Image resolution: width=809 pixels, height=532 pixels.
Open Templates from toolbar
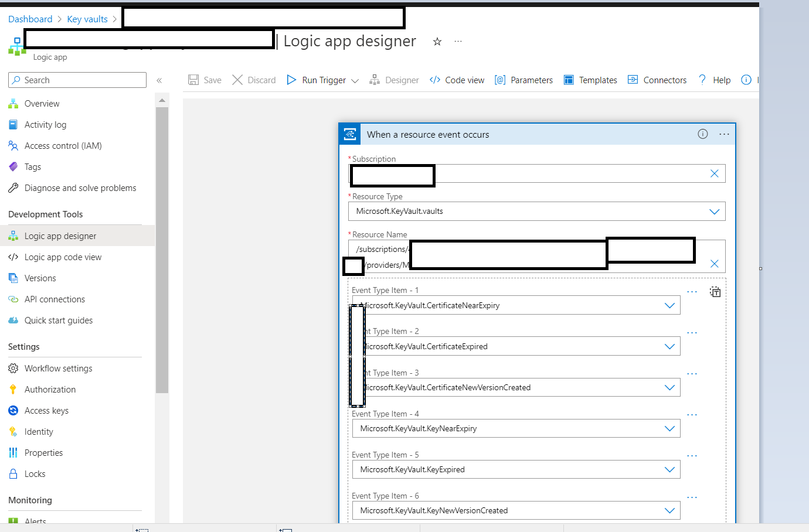click(590, 80)
